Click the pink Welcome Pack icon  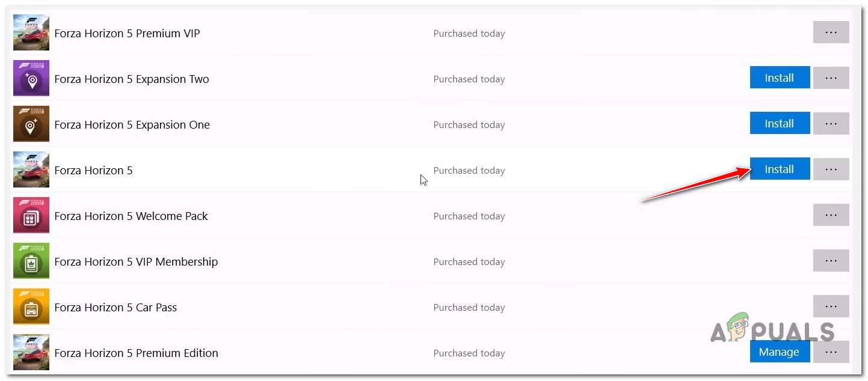(31, 215)
